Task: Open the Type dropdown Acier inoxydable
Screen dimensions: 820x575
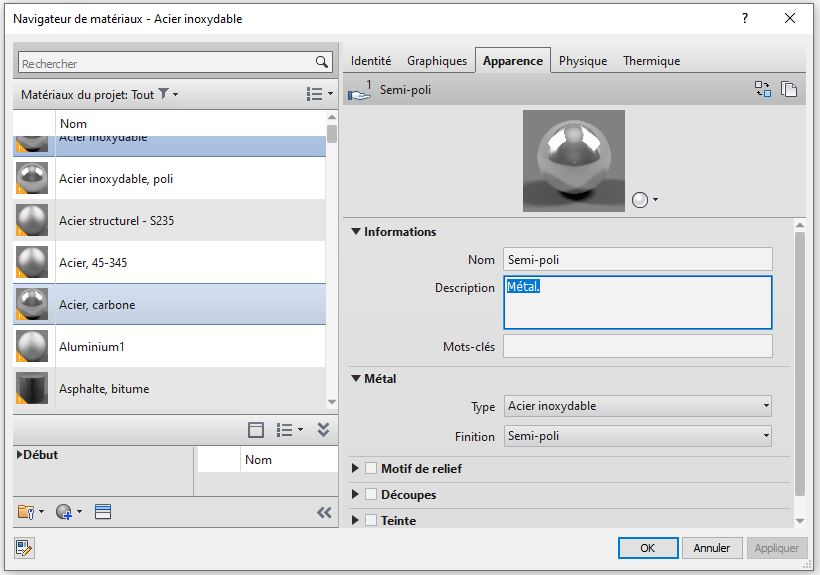Action: tap(637, 406)
